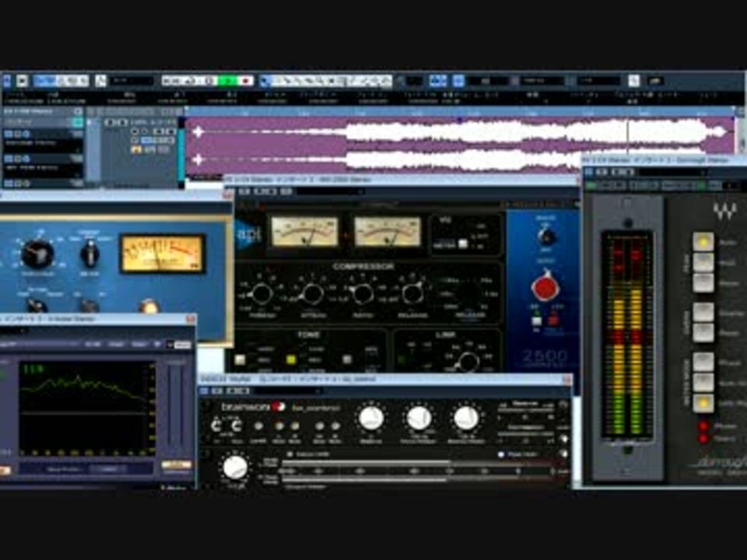Open the preset dropdown in bx_control window header
Image resolution: width=747 pixels, height=560 pixels.
click(x=288, y=391)
